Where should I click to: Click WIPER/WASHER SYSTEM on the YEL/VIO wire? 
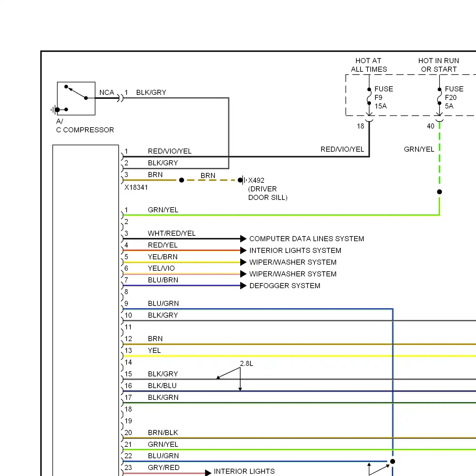tap(293, 274)
